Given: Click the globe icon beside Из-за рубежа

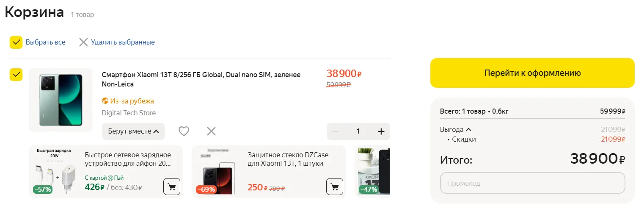Looking at the screenshot, I should click(x=105, y=101).
